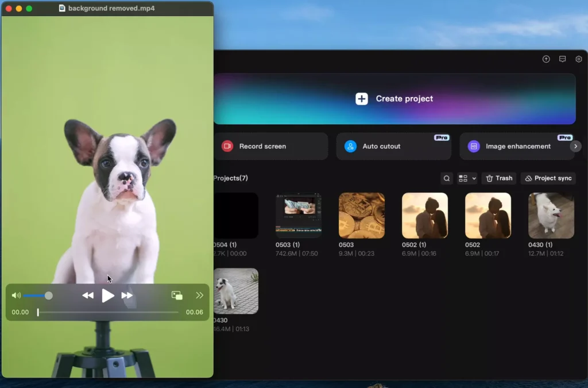The image size is (588, 388).
Task: Open Record screen feature
Action: coord(271,147)
